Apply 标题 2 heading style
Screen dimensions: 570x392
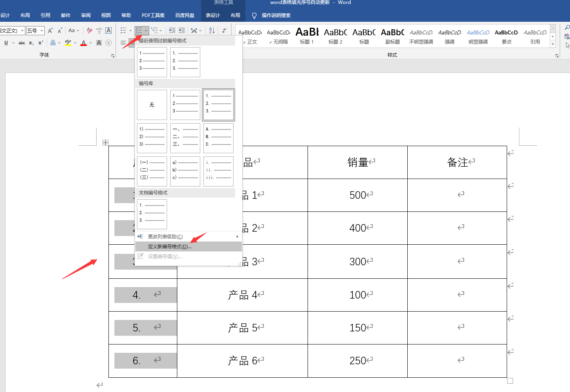335,36
